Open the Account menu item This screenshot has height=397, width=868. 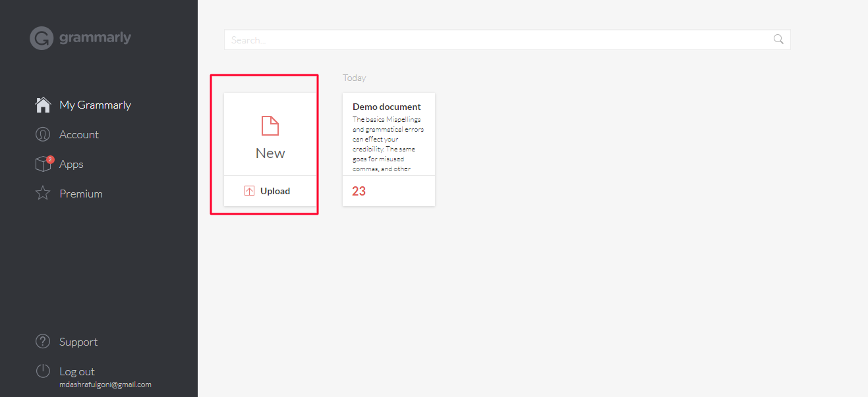(x=79, y=134)
